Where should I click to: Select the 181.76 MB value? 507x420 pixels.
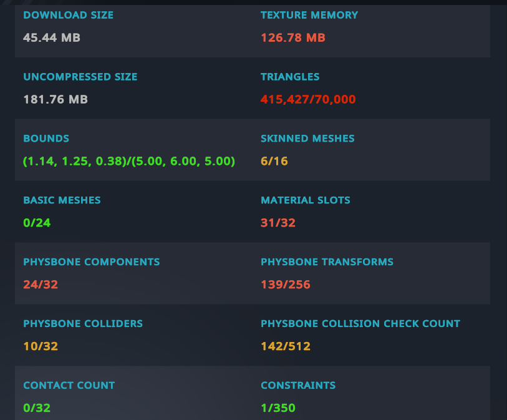click(x=56, y=99)
